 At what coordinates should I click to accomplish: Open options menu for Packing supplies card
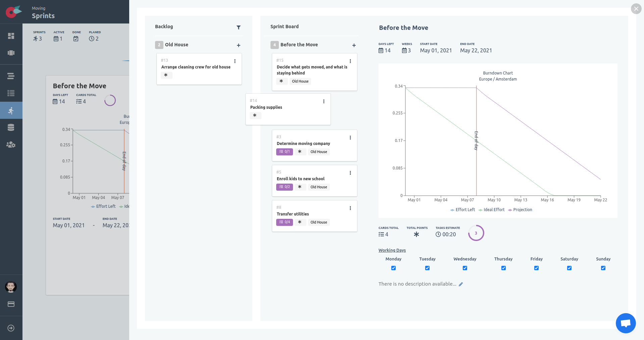tap(324, 101)
